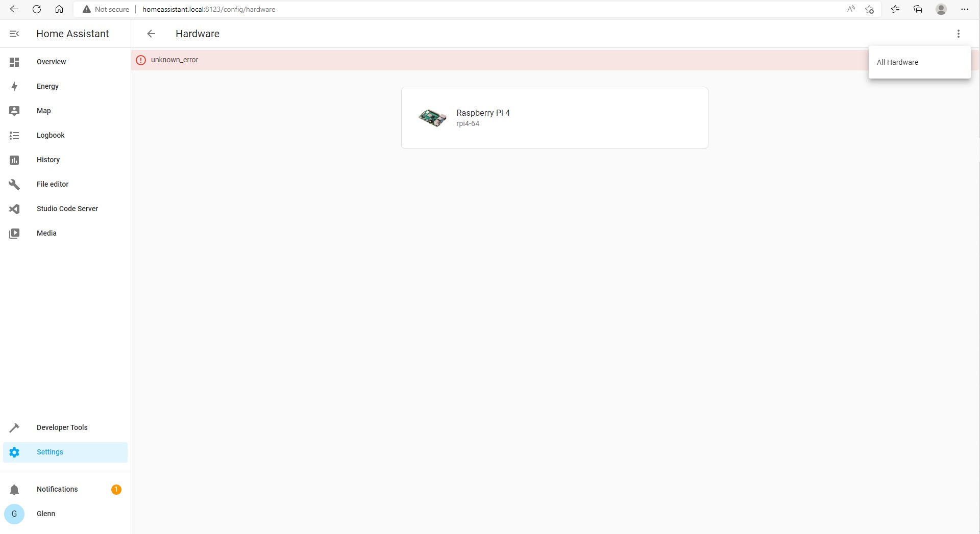980x534 pixels.
Task: Click the History chart icon
Action: pos(14,160)
